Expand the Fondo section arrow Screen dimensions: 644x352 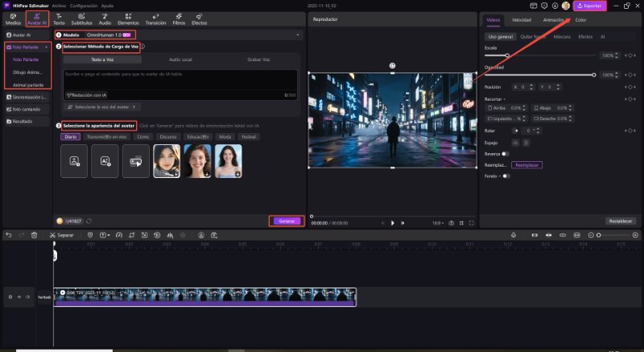point(500,176)
